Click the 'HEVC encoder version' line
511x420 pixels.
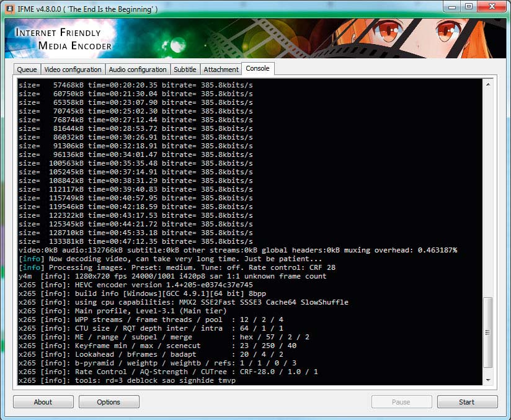tap(136, 285)
